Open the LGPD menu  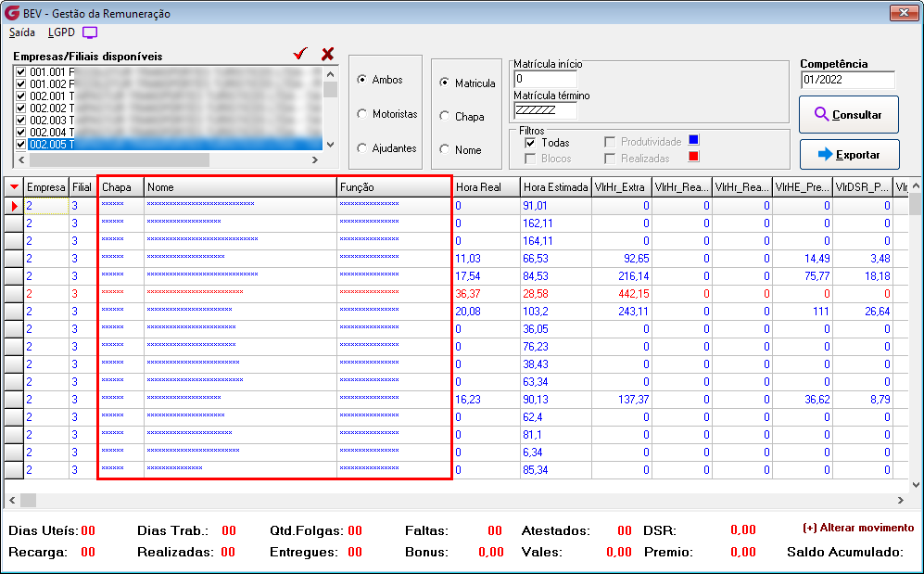(x=61, y=32)
